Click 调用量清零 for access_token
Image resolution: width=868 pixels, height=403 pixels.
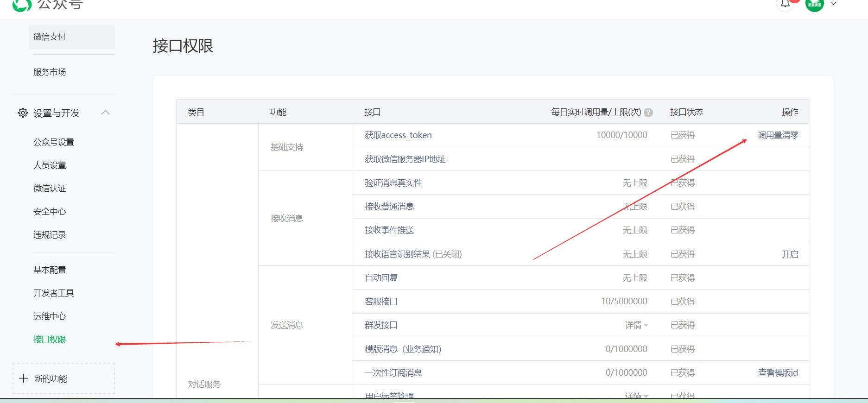click(x=778, y=135)
